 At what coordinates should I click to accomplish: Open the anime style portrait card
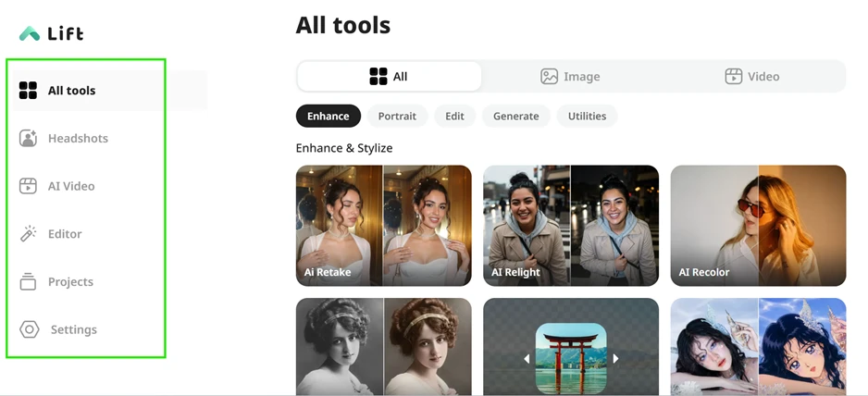click(759, 347)
